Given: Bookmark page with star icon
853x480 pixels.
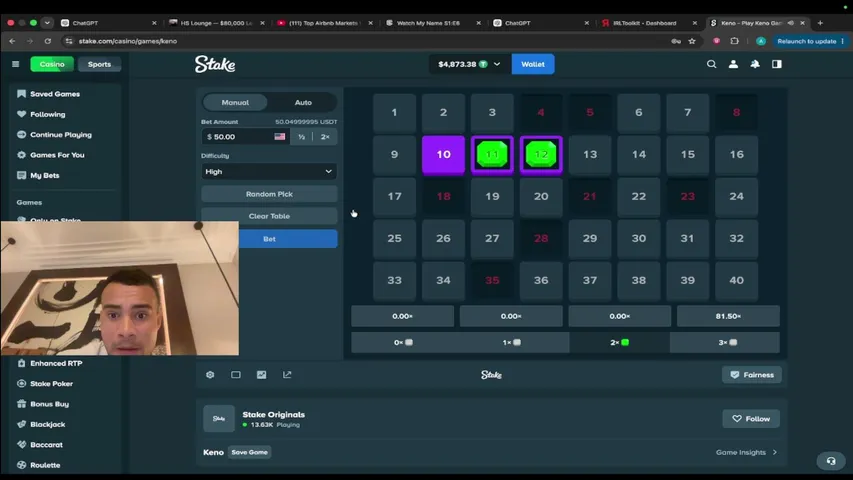Looking at the screenshot, I should point(692,41).
